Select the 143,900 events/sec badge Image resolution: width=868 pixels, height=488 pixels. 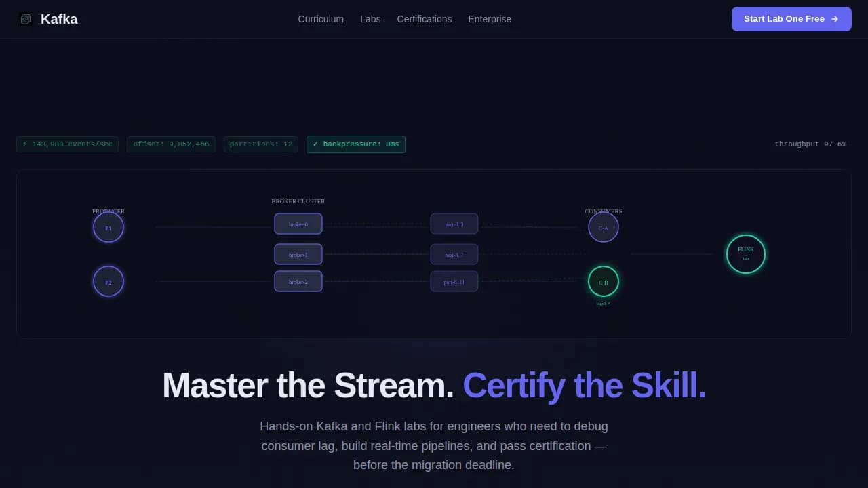coord(68,144)
